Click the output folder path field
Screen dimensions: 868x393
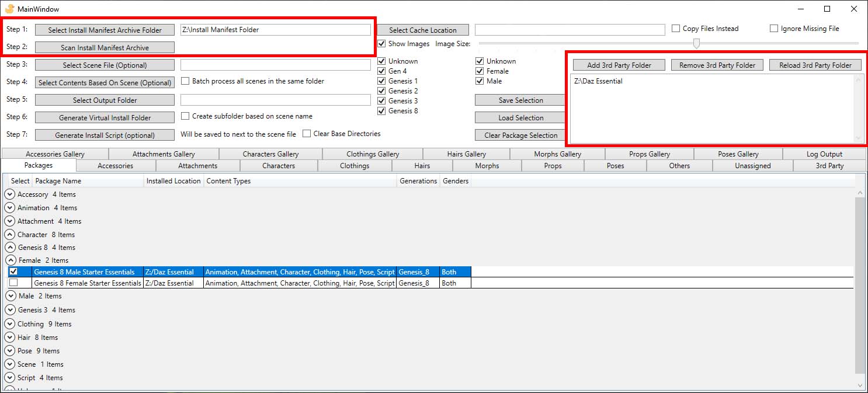[276, 99]
